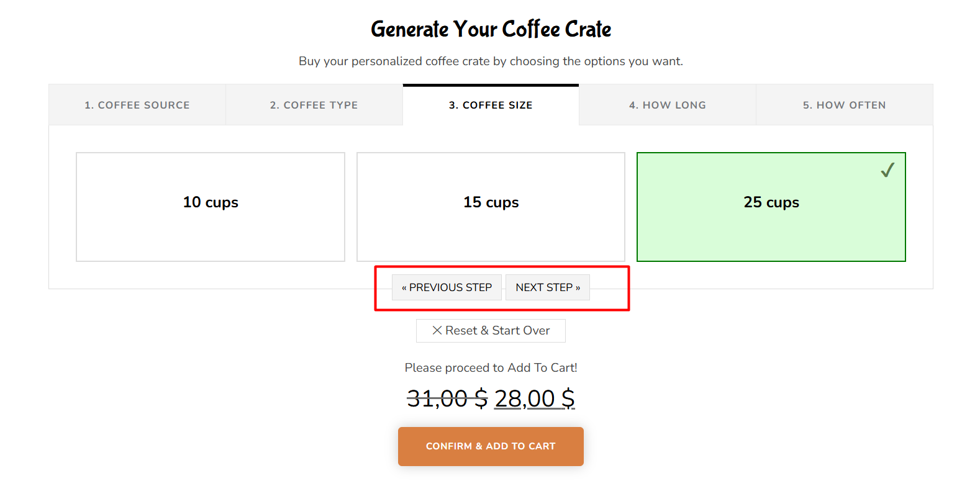Click the double arrow on Next Step
Viewport: 980px width, 481px height.
click(578, 287)
